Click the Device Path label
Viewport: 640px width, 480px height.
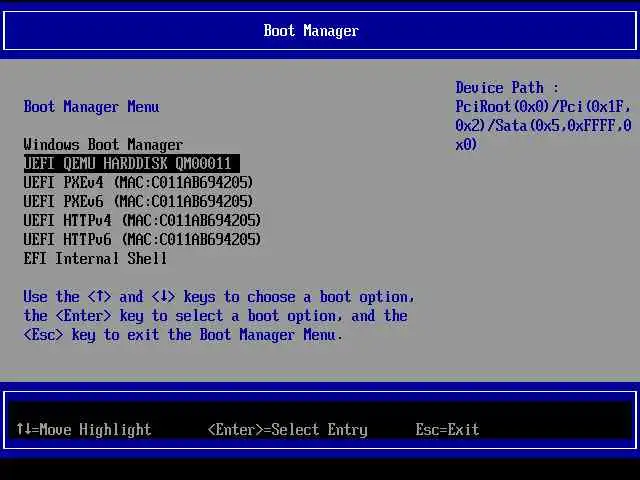coord(507,87)
